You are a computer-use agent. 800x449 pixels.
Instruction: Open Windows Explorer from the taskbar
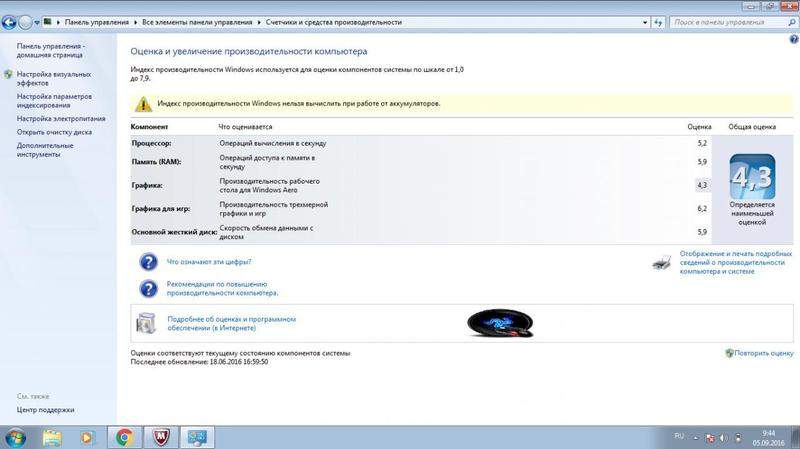[x=52, y=438]
